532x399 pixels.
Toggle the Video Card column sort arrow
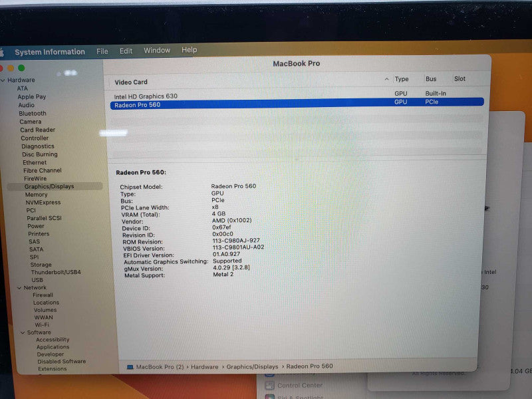click(x=386, y=79)
